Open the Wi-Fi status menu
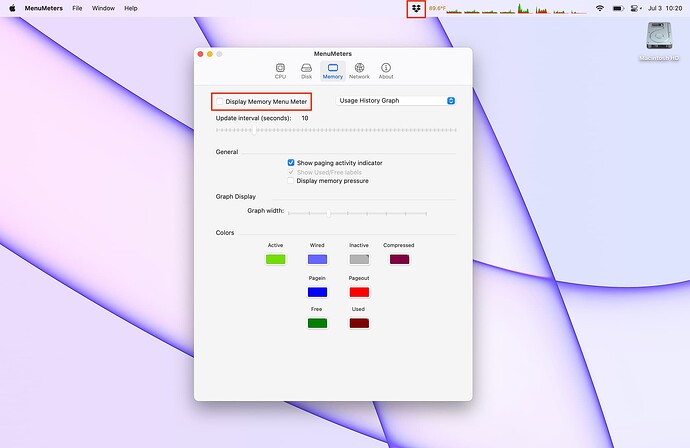Screen dimensions: 690x448 click(x=599, y=8)
